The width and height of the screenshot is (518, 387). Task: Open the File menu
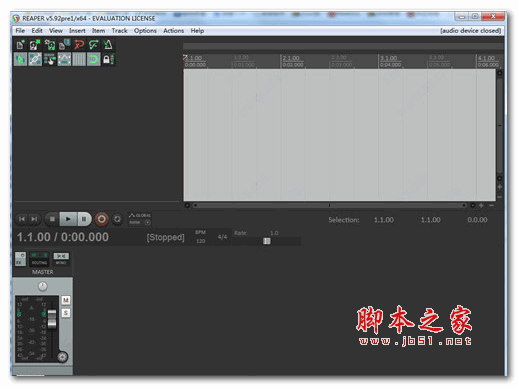[20, 31]
